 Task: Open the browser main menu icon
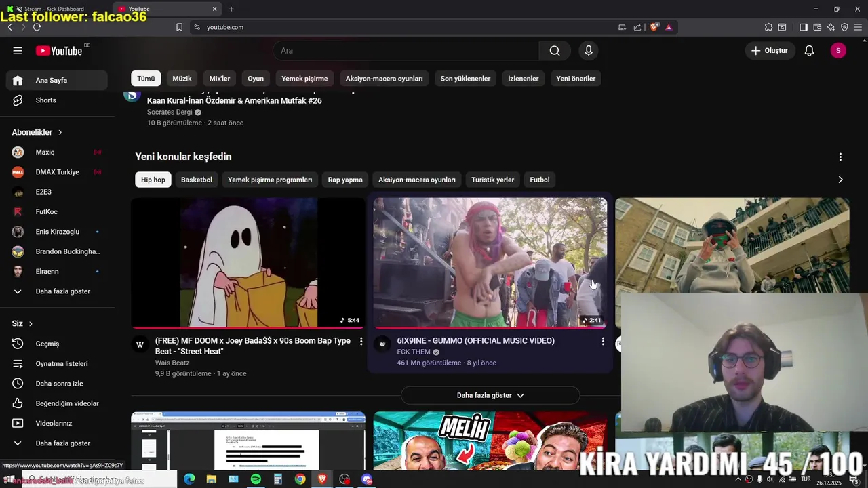tap(859, 27)
